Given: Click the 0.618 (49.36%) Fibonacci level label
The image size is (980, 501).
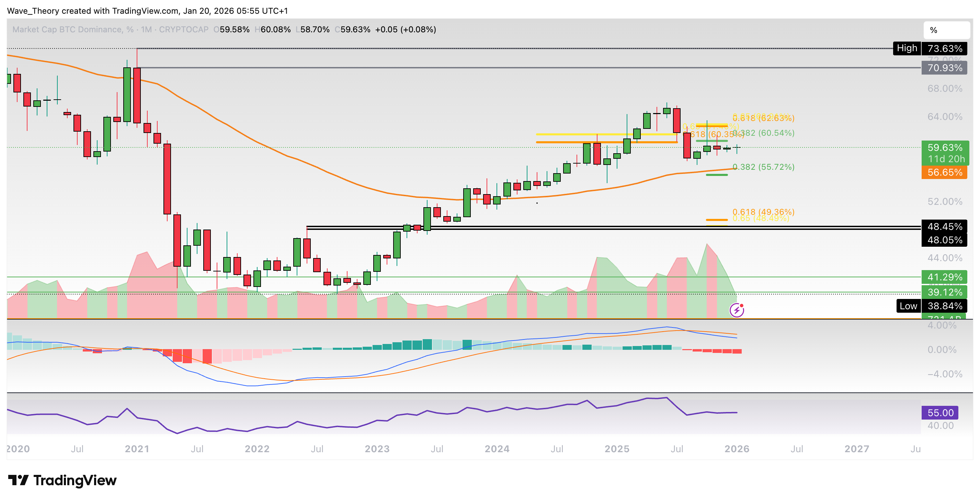Looking at the screenshot, I should pos(763,212).
